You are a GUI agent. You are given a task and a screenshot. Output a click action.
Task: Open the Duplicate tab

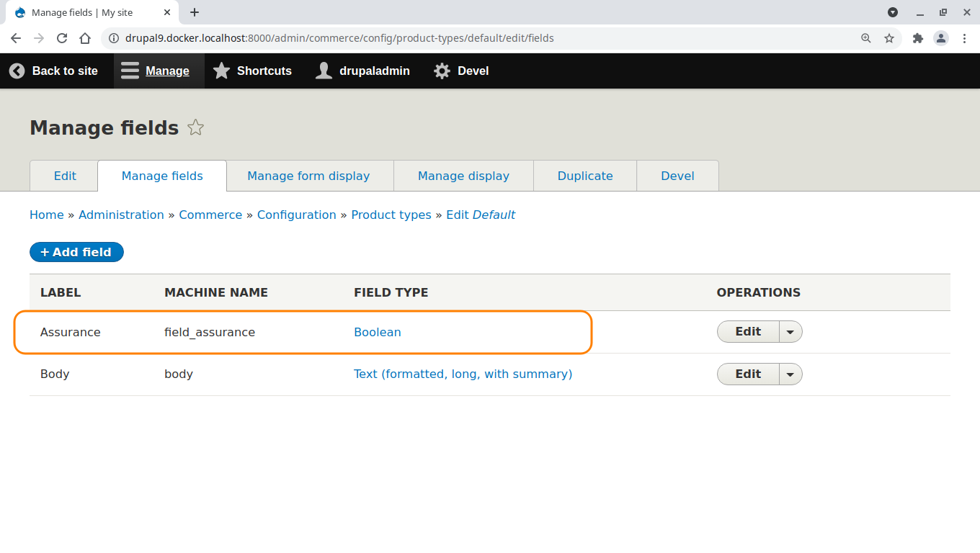(584, 176)
